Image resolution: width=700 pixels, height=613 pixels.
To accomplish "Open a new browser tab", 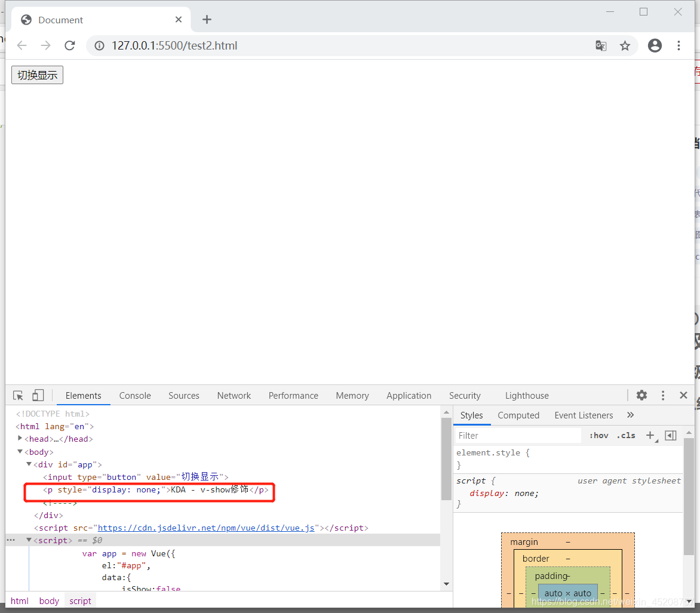I will point(207,20).
